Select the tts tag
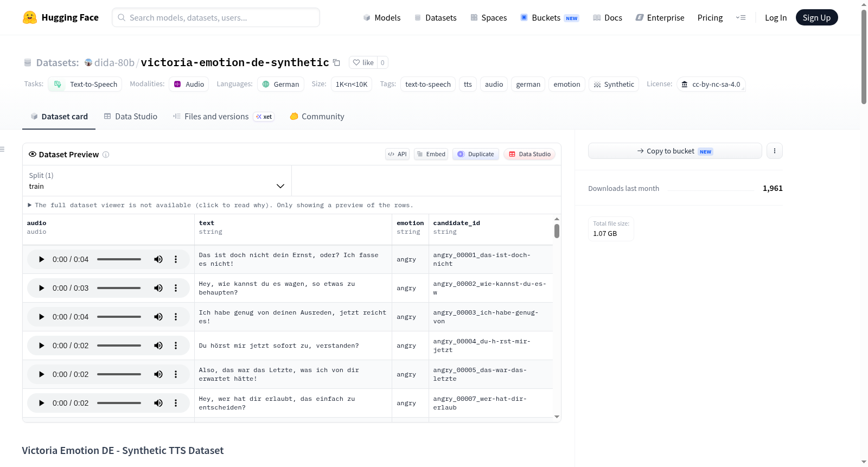This screenshot has width=868, height=467. pos(468,84)
